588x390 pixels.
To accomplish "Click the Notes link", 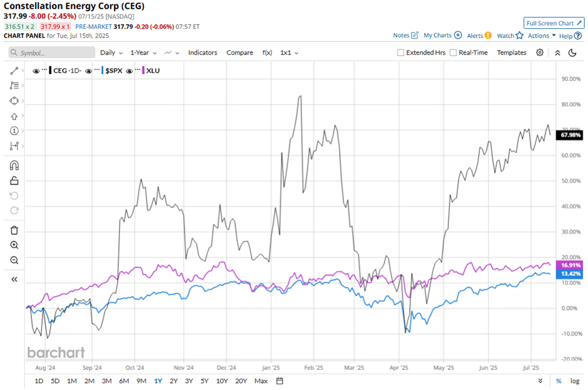I will [401, 35].
